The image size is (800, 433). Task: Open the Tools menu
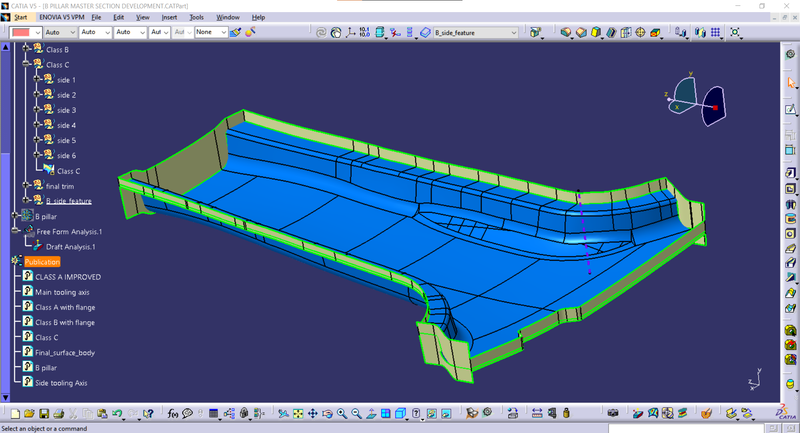click(x=196, y=17)
